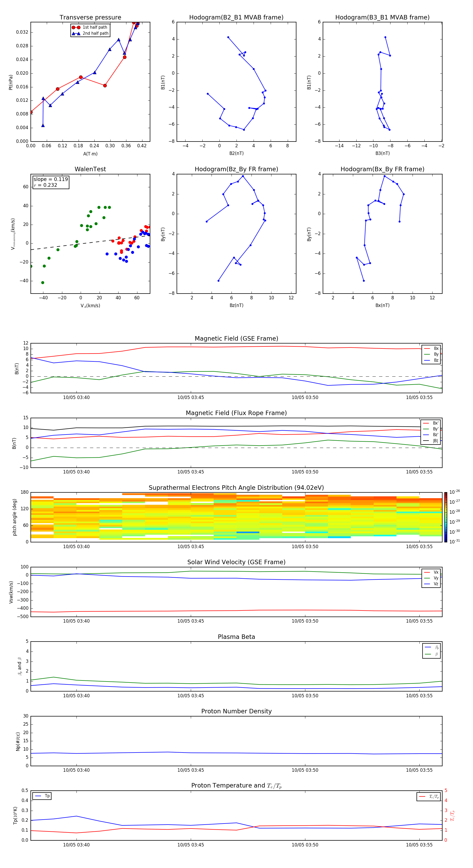Click the 'Vy' velocity legend entry
Viewport: 473px width, 868px height.
pyautogui.click(x=431, y=578)
